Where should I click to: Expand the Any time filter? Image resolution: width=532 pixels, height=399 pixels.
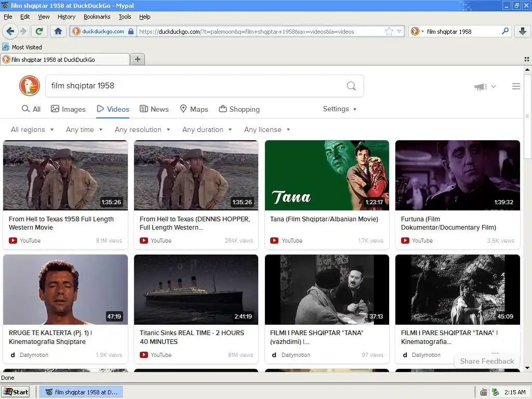click(84, 129)
